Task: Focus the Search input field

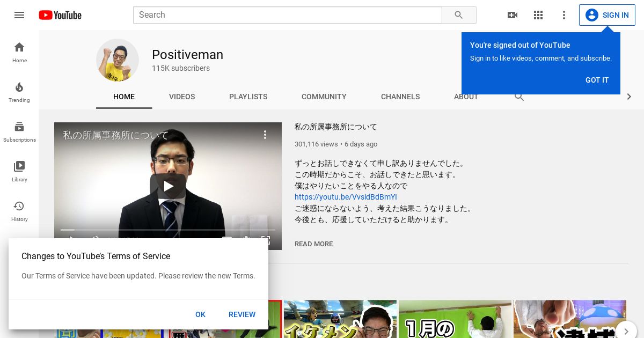Action: tap(288, 15)
